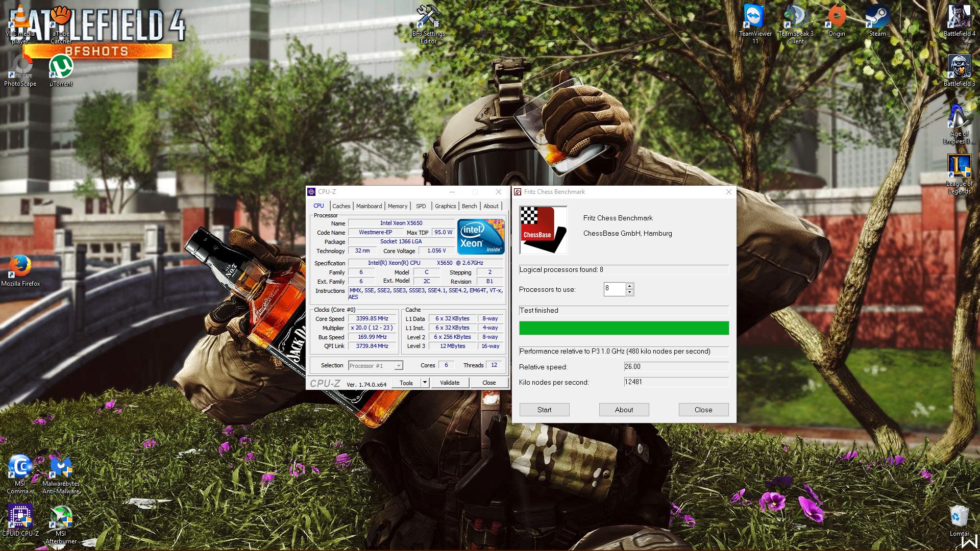Click the Fritz Chess Benchmark title bar icon
The width and height of the screenshot is (980, 551).
click(518, 192)
